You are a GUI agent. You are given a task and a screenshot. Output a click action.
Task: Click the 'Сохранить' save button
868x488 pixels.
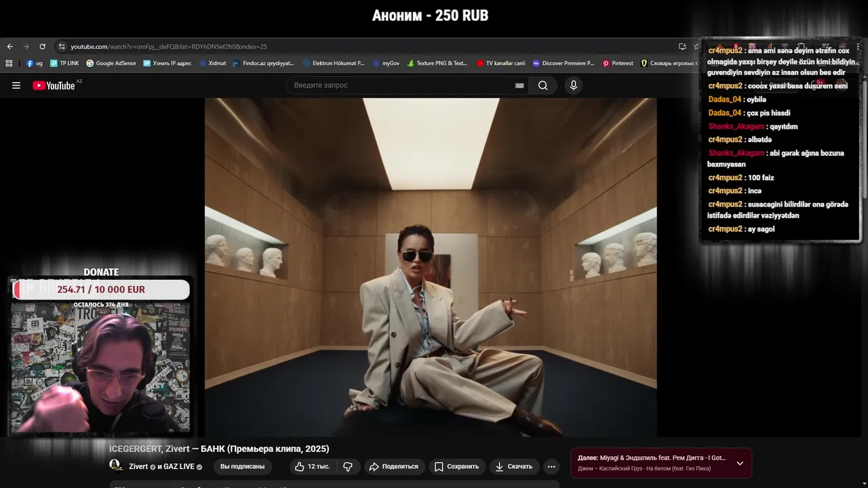pyautogui.click(x=457, y=466)
